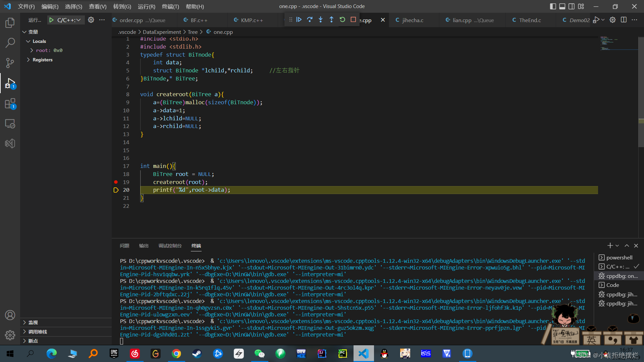Toggle primary side bar layout button
Viewport: 644px width, 362px height.
pyautogui.click(x=553, y=6)
